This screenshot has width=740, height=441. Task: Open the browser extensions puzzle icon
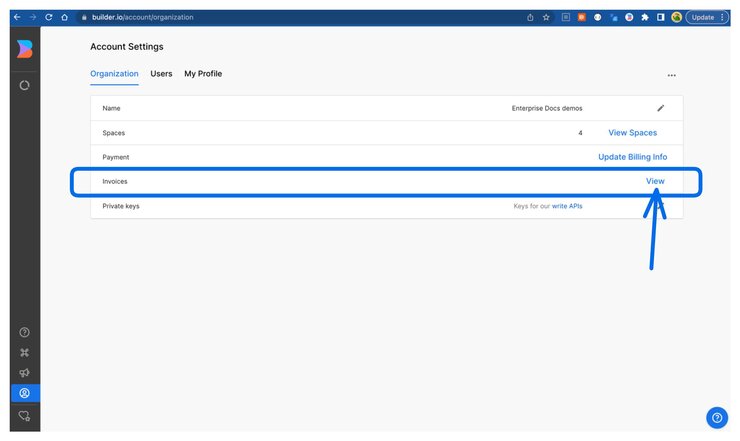pyautogui.click(x=645, y=17)
